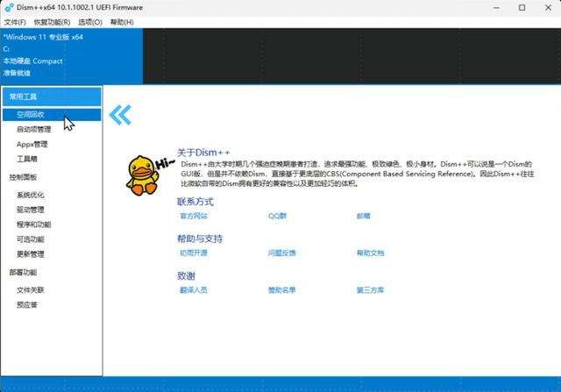The height and width of the screenshot is (392, 561).
Task: Click the 帮助与支持 heading
Action: click(200, 239)
